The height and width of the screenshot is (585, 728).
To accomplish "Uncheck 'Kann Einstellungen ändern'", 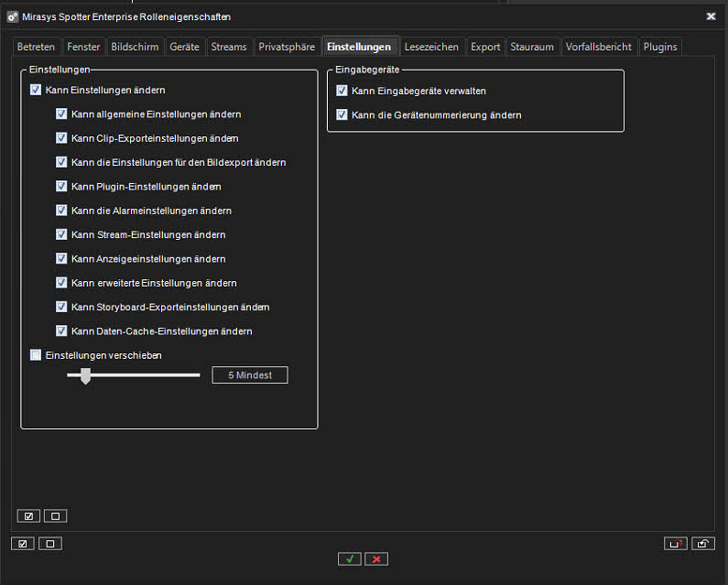I will click(36, 91).
